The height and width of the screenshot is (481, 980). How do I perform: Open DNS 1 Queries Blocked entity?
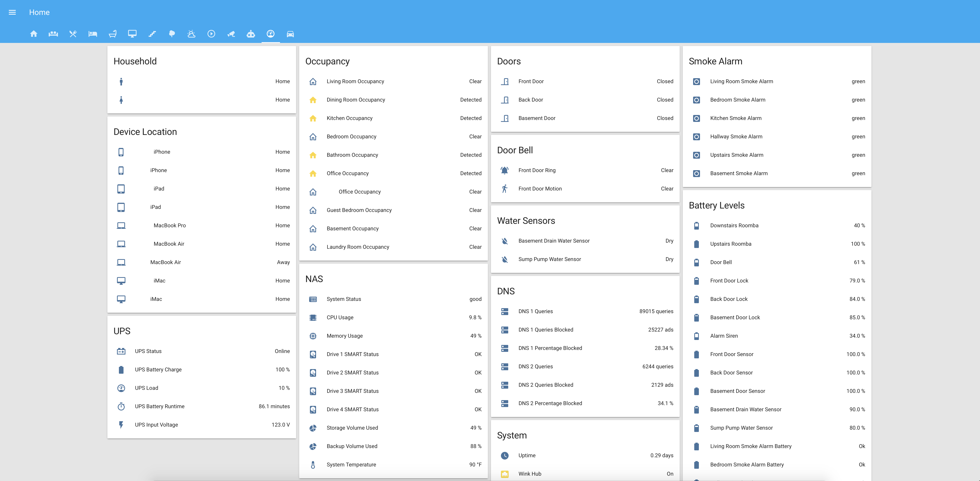point(546,330)
